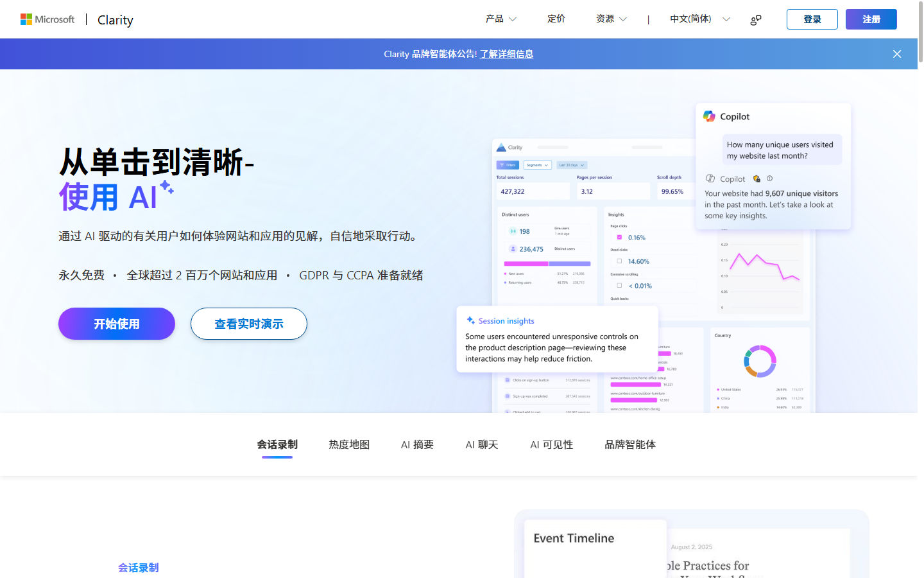Click the 'How many unique users' chat bubble
Image resolution: width=924 pixels, height=578 pixels.
point(782,150)
